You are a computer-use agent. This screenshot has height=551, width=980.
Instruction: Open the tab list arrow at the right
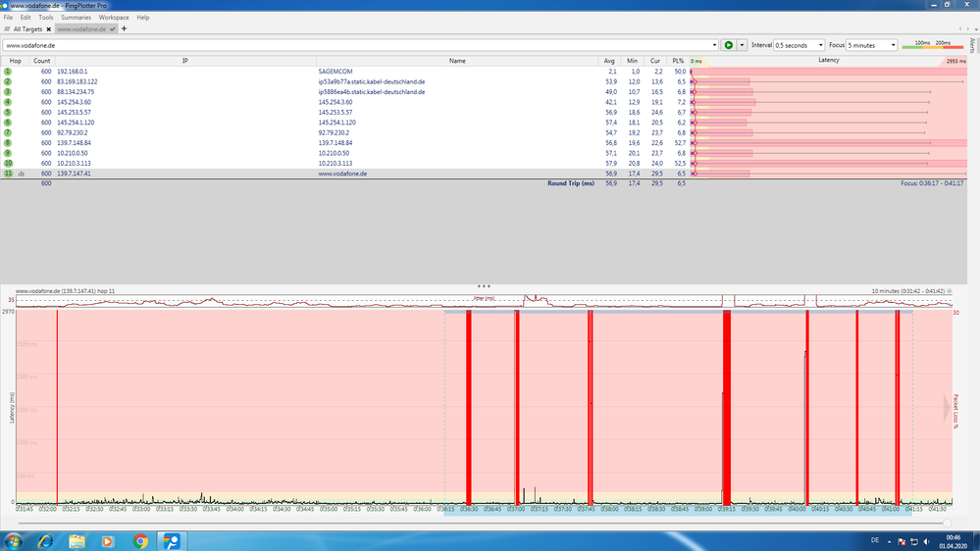976,28
